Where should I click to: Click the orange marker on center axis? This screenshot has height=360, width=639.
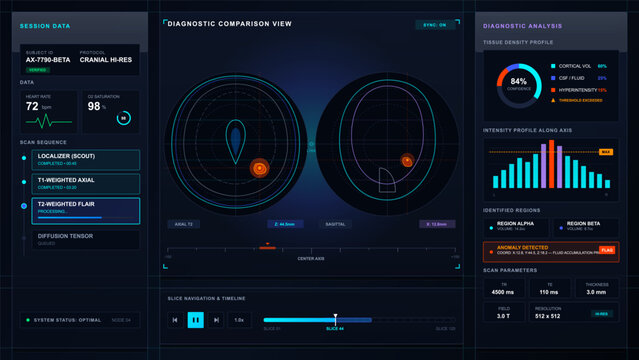[267, 247]
